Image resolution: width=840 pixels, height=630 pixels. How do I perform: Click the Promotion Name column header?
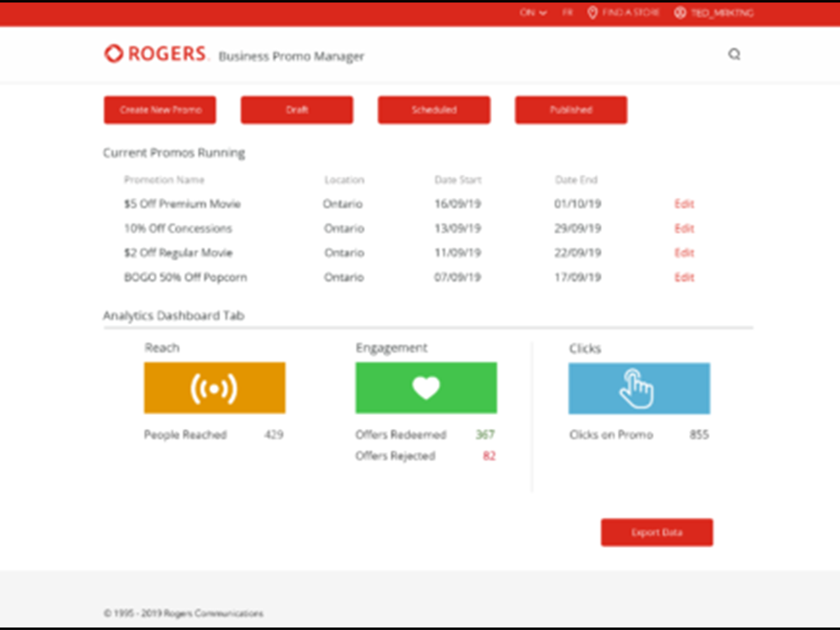coord(164,180)
